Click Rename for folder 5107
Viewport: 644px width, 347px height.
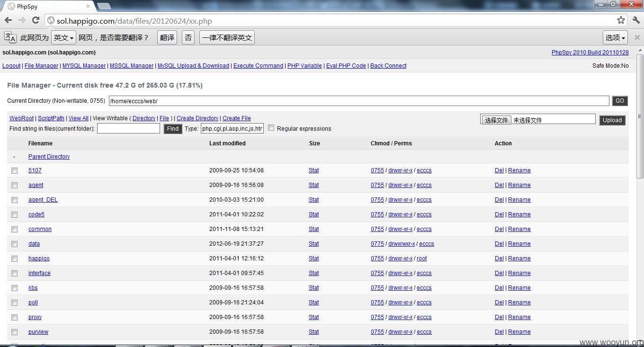point(519,170)
